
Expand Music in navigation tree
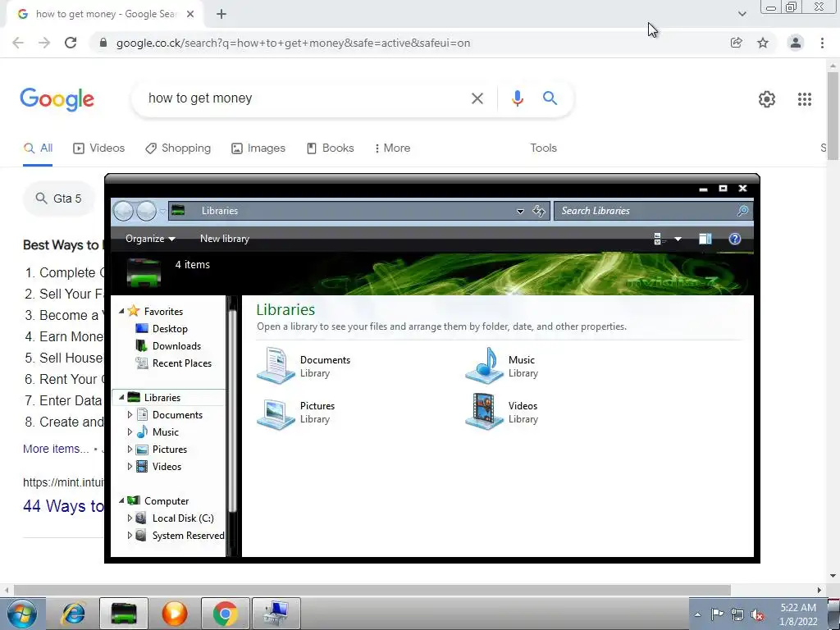pos(130,431)
